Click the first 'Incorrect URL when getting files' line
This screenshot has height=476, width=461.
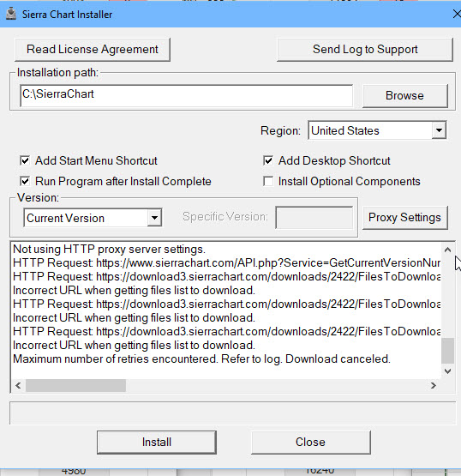tap(134, 291)
